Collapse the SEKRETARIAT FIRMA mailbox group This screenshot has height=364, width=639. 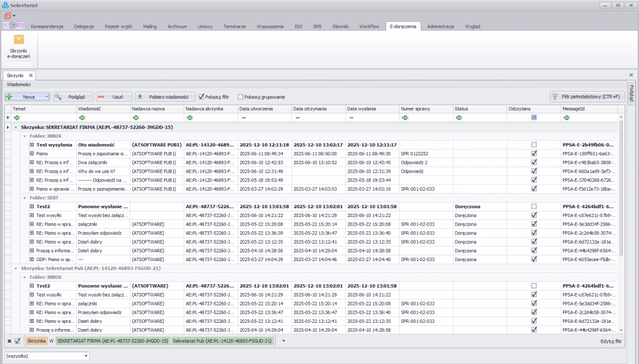coord(15,127)
